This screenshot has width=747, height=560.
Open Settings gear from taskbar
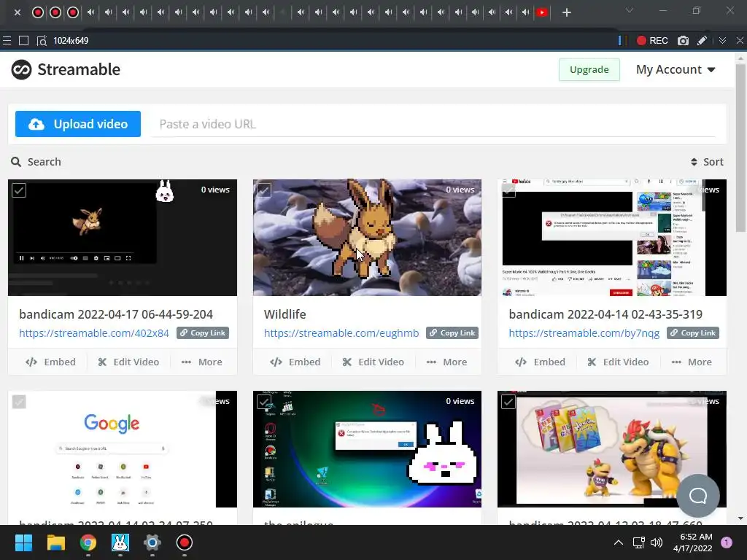point(152,542)
